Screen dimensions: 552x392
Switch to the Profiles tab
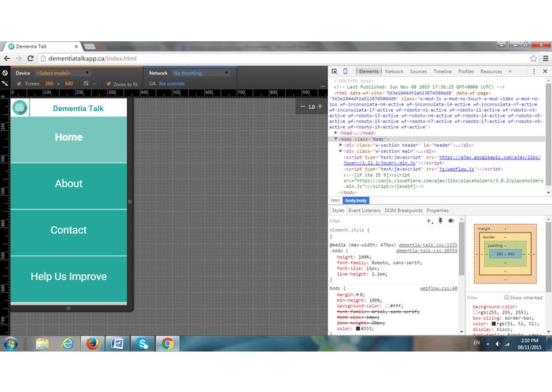click(465, 71)
